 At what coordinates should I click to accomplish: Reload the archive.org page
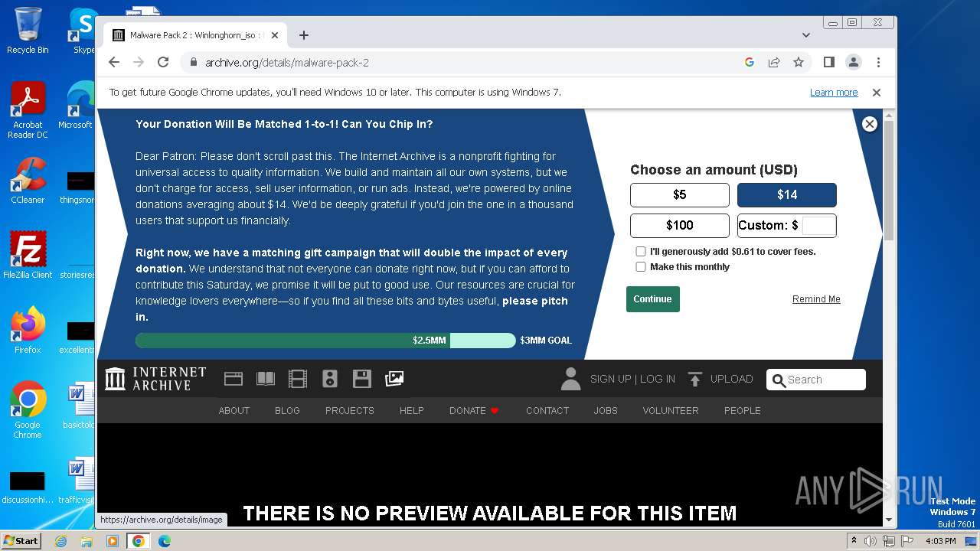pyautogui.click(x=163, y=63)
